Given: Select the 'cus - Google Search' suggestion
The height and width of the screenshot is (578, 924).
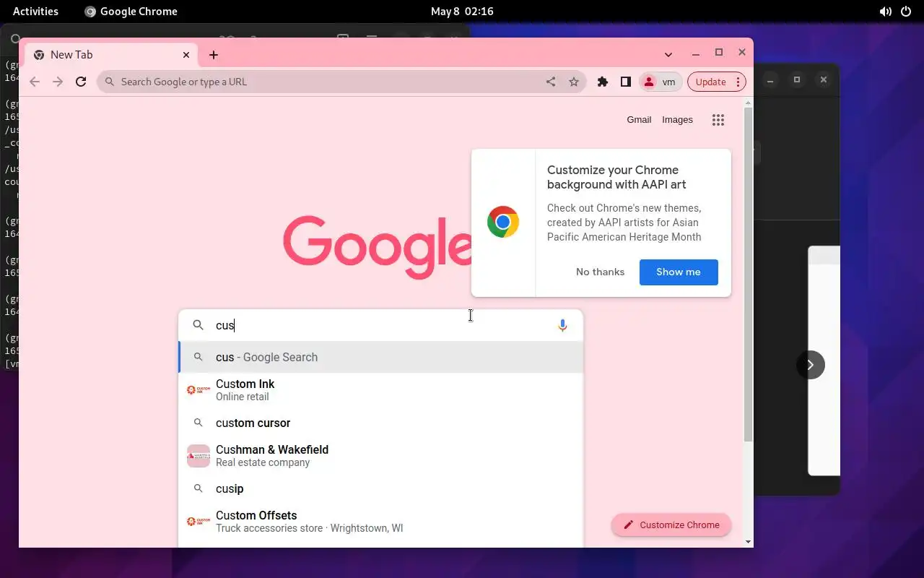Looking at the screenshot, I should click(x=380, y=357).
